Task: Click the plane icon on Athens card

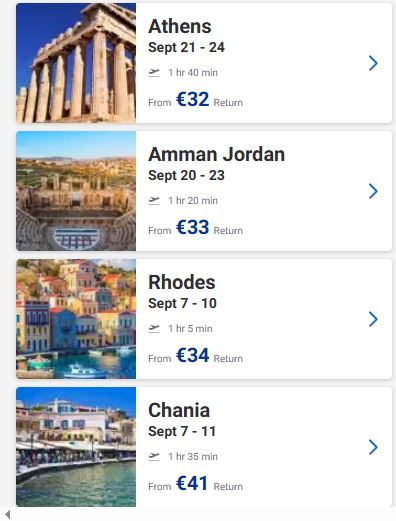Action: (x=154, y=72)
